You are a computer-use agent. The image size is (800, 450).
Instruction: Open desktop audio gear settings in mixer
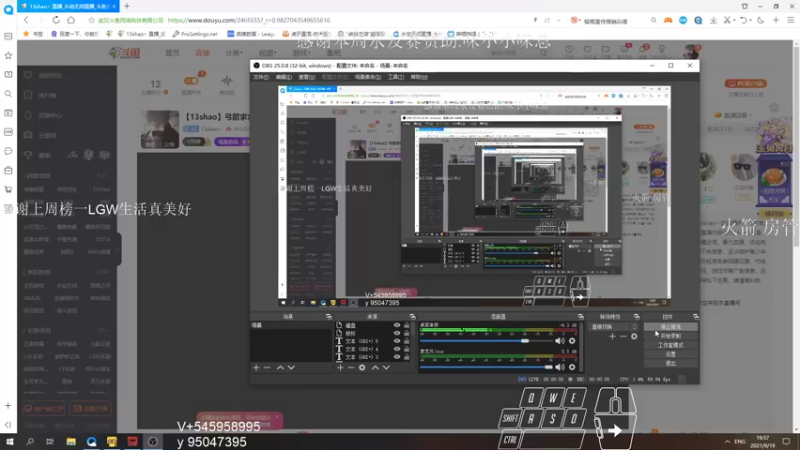(x=572, y=341)
